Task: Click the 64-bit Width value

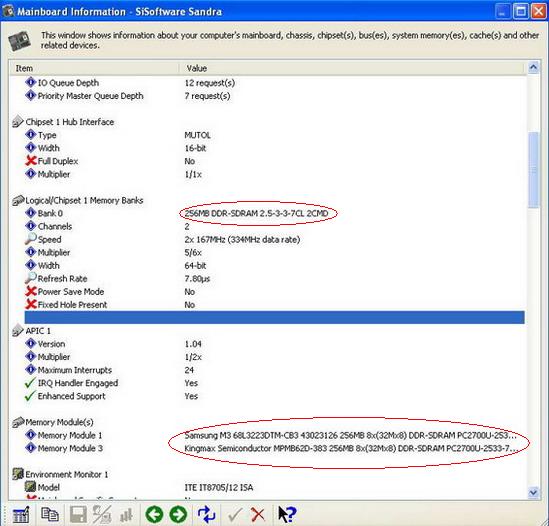Action: pyautogui.click(x=195, y=265)
